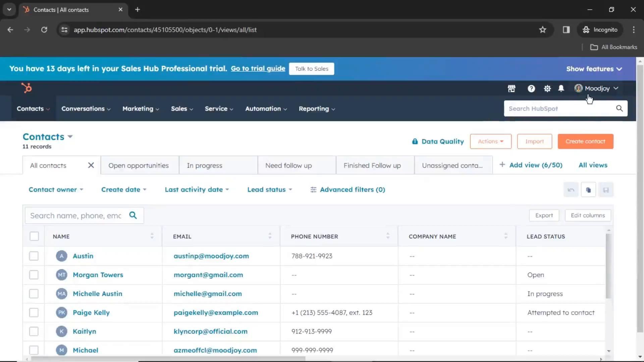
Task: Tick the checkbox for Paige Kelly
Action: pos(34,313)
